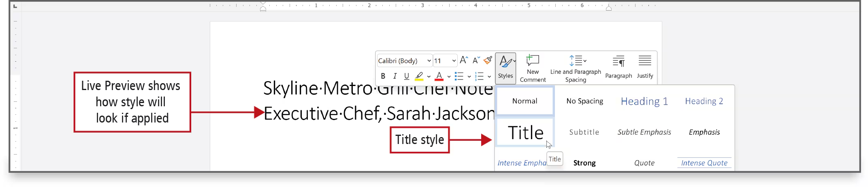Open Line and Paragraph Spacing dropdown
868x187 pixels.
pos(576,68)
